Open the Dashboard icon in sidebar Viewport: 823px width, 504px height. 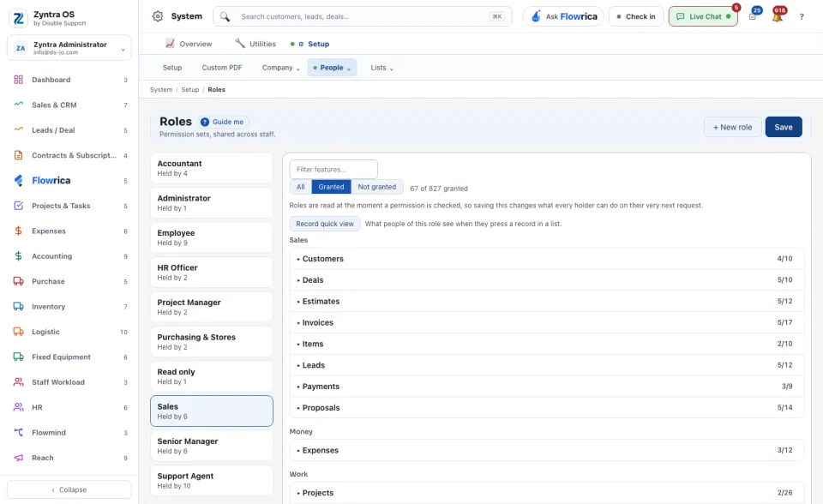tap(18, 80)
